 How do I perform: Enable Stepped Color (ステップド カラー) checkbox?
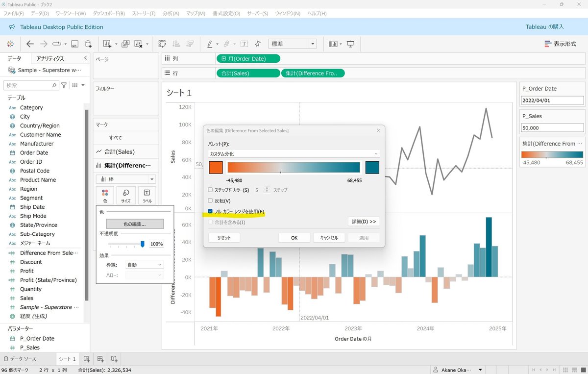(x=211, y=190)
